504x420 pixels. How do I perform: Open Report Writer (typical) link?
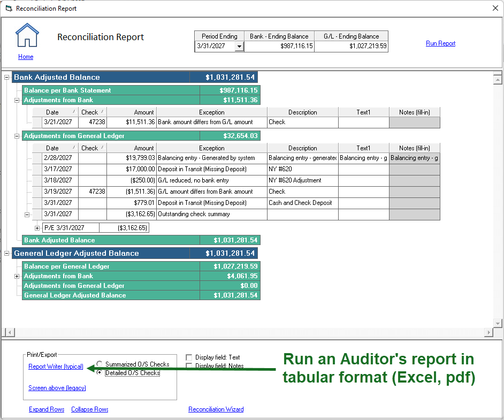[56, 366]
